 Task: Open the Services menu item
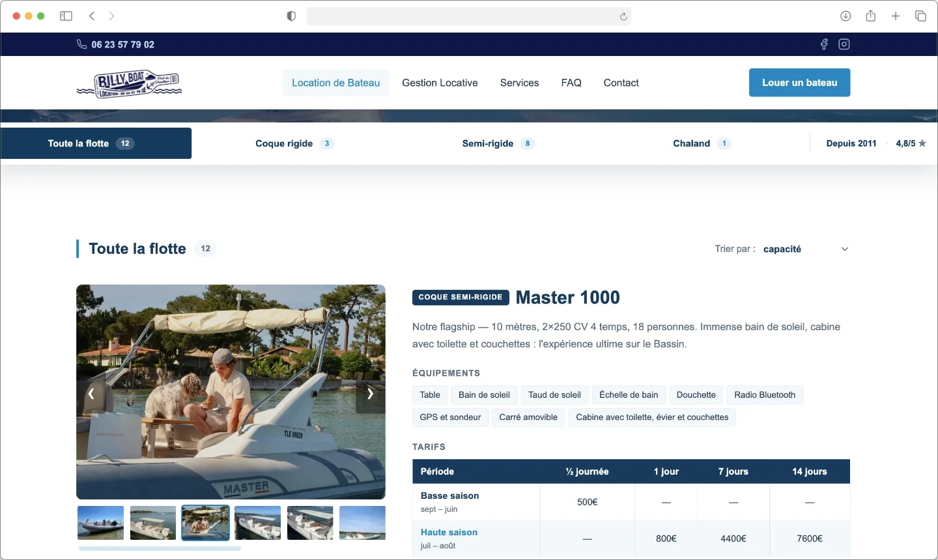[x=519, y=83]
